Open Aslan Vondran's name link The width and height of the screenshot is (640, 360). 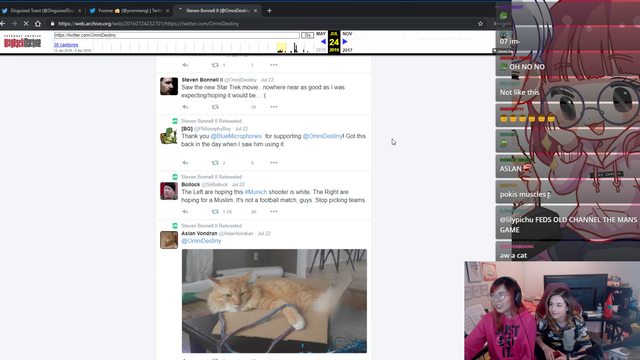coord(199,233)
